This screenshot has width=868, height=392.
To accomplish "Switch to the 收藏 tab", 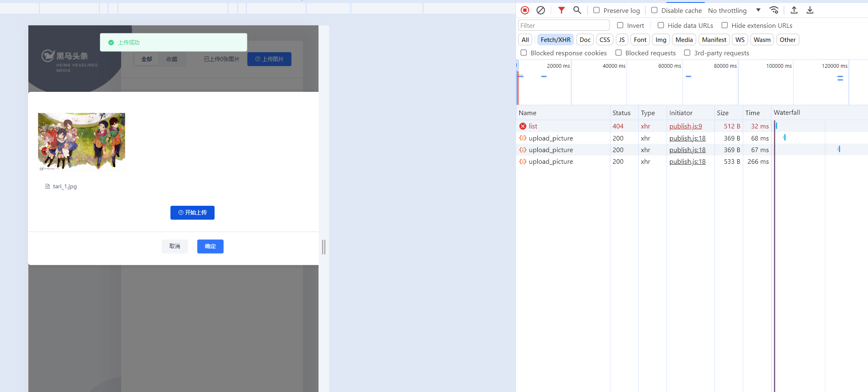I will click(x=172, y=59).
